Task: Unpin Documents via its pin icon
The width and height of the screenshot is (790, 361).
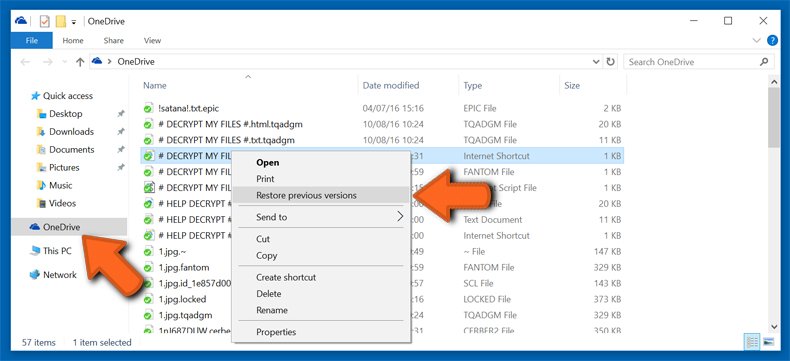Action: click(121, 150)
